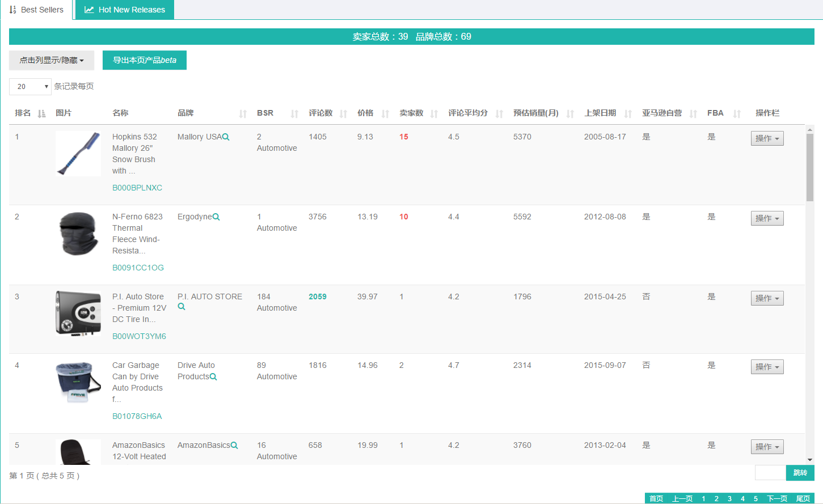Click heated seat cushion product thumbnail
The image size is (823, 504).
(x=78, y=452)
